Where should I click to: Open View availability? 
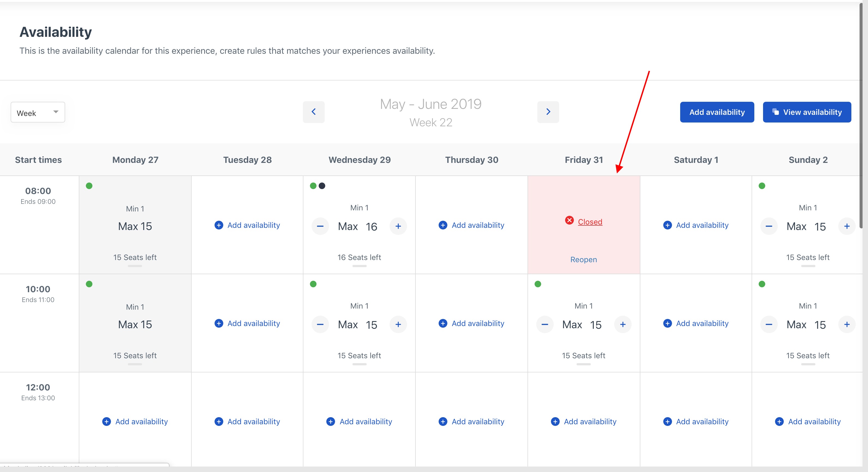pyautogui.click(x=807, y=112)
